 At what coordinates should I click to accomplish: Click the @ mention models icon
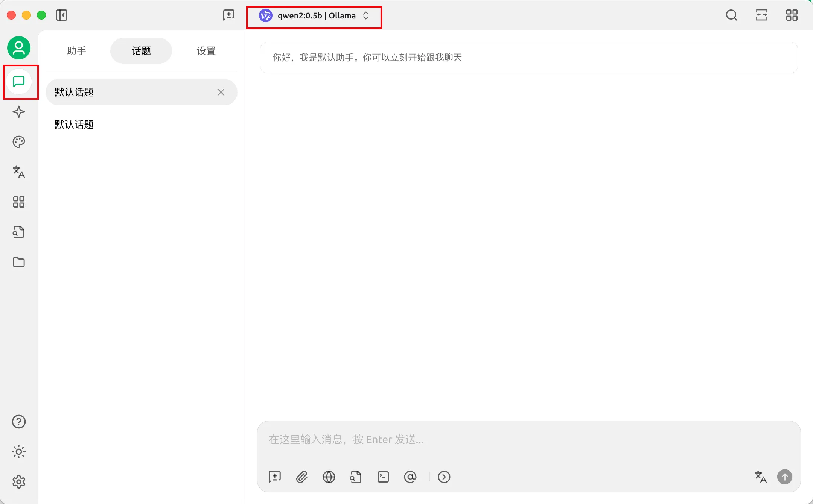coord(410,477)
